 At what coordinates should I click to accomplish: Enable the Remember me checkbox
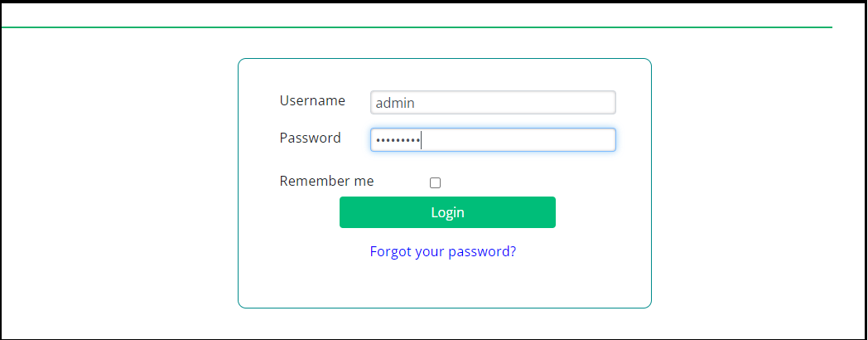[x=435, y=182]
